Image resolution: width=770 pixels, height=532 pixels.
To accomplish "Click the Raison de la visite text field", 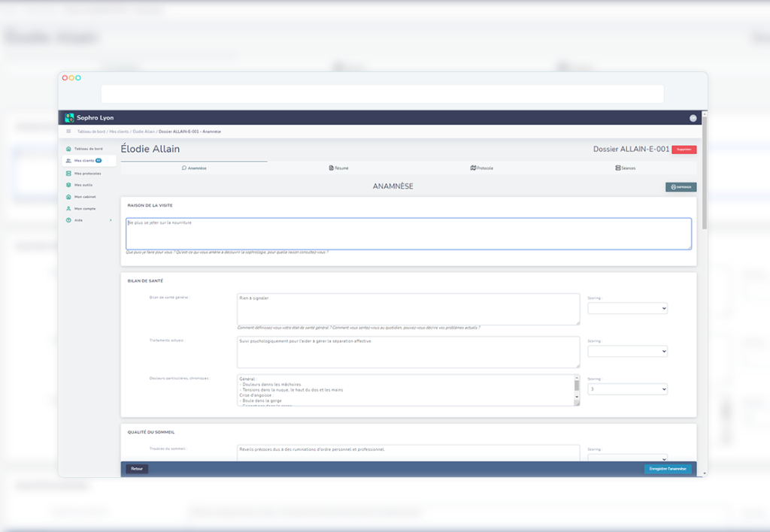I will tap(408, 234).
